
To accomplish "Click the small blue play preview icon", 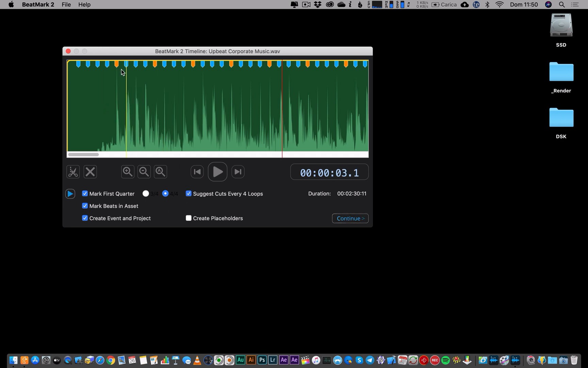I will (70, 194).
